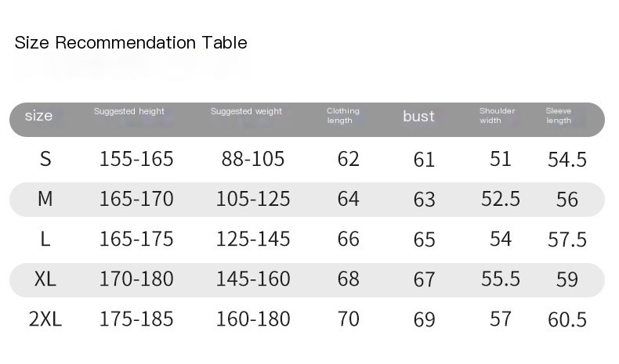619x364 pixels.
Task: Select weight range 160-180
Action: (x=253, y=319)
